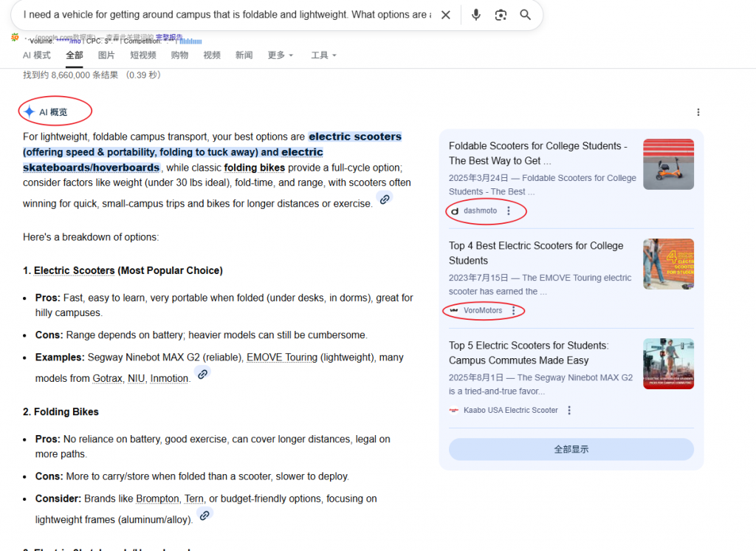Click into the search query input field
Viewport: 756px width, 551px height.
coord(221,15)
